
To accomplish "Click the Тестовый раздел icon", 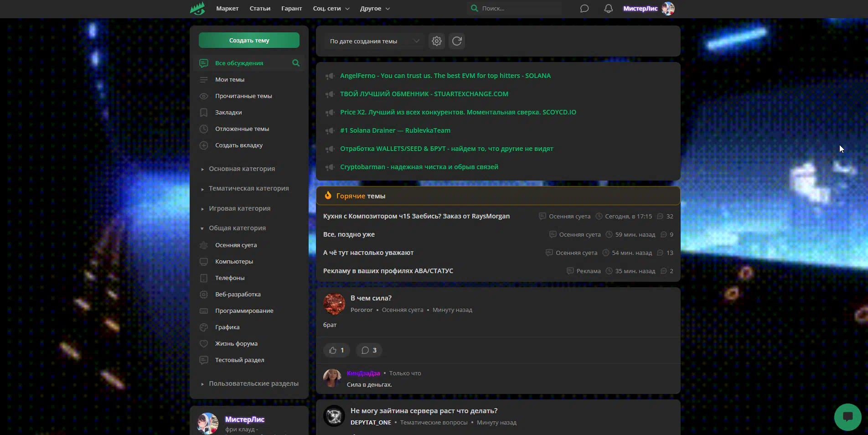I will tap(204, 360).
